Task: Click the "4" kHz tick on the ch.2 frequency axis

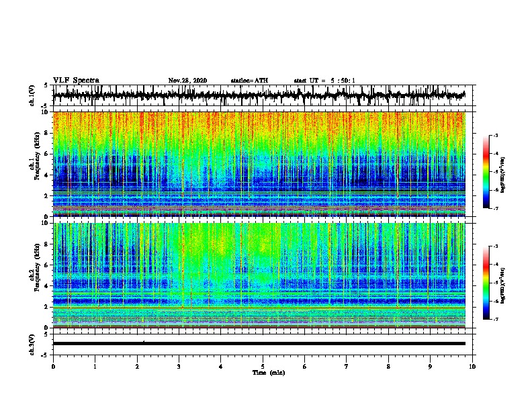Action: pyautogui.click(x=46, y=286)
